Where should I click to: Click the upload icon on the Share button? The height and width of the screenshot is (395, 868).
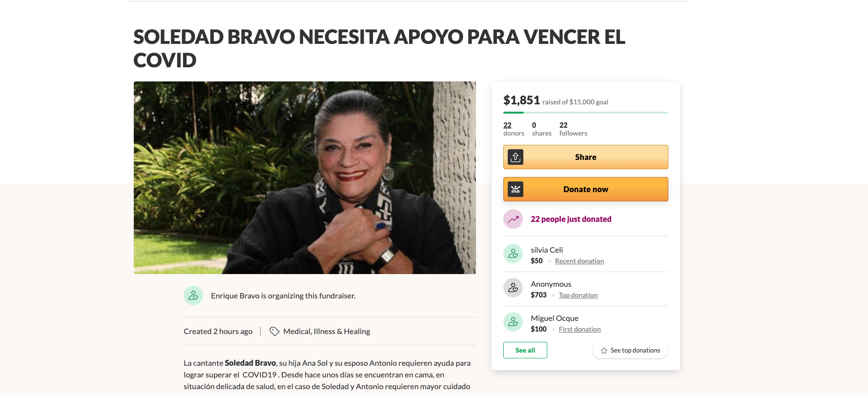point(516,157)
